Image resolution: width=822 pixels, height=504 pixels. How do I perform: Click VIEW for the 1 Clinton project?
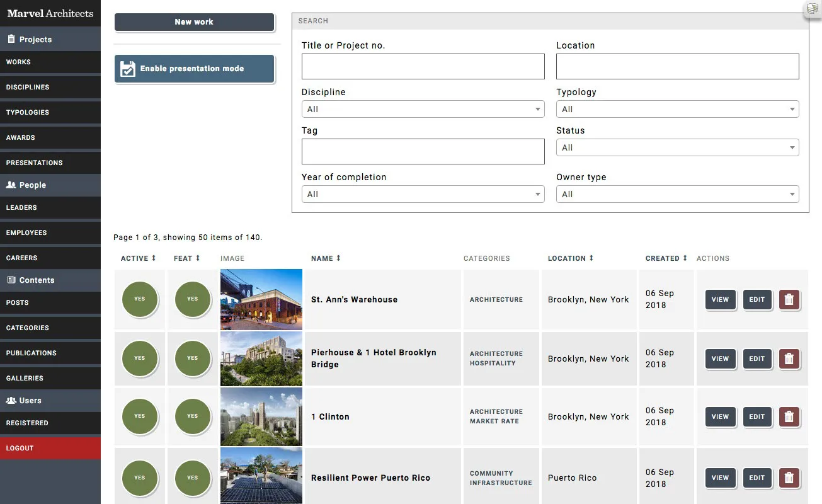point(720,416)
